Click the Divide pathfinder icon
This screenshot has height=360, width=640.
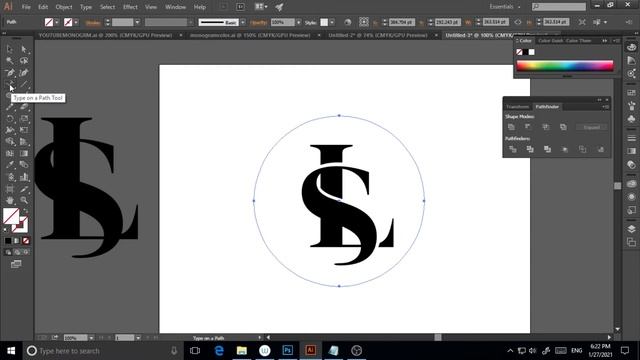coord(513,149)
